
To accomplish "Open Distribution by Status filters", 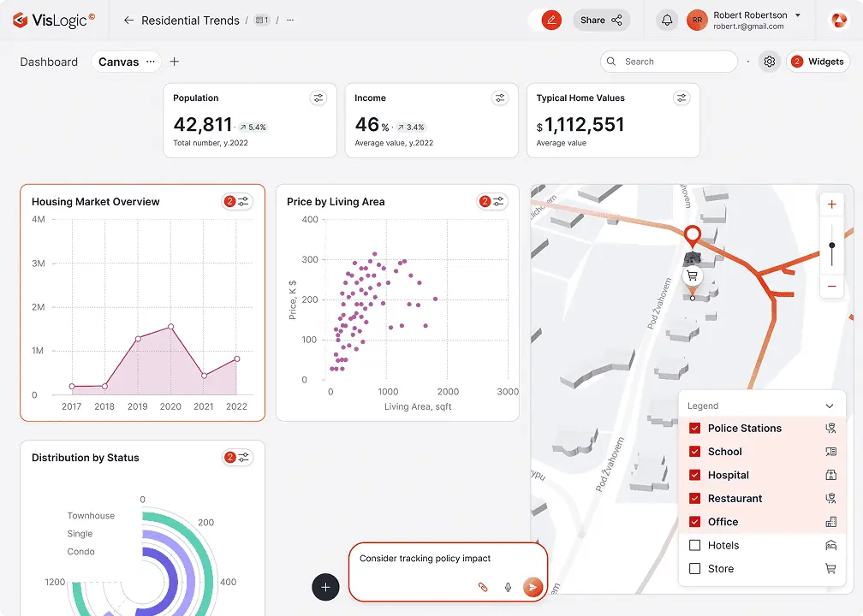I will click(x=237, y=458).
